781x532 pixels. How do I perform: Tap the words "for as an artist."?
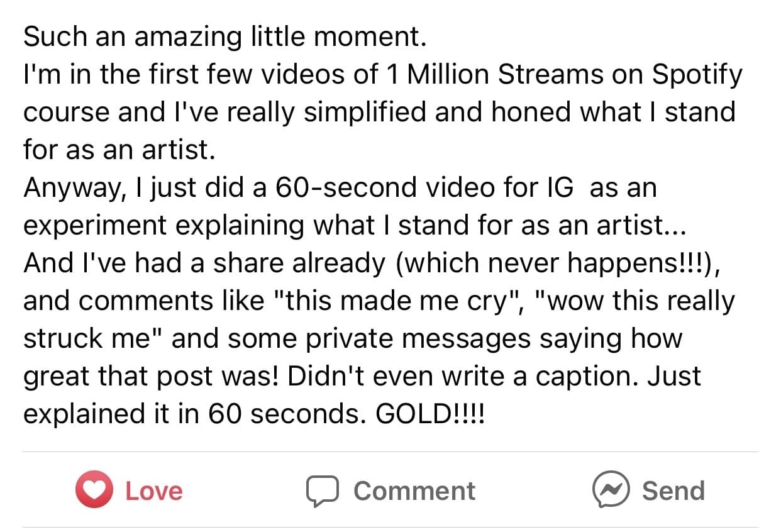(x=116, y=150)
